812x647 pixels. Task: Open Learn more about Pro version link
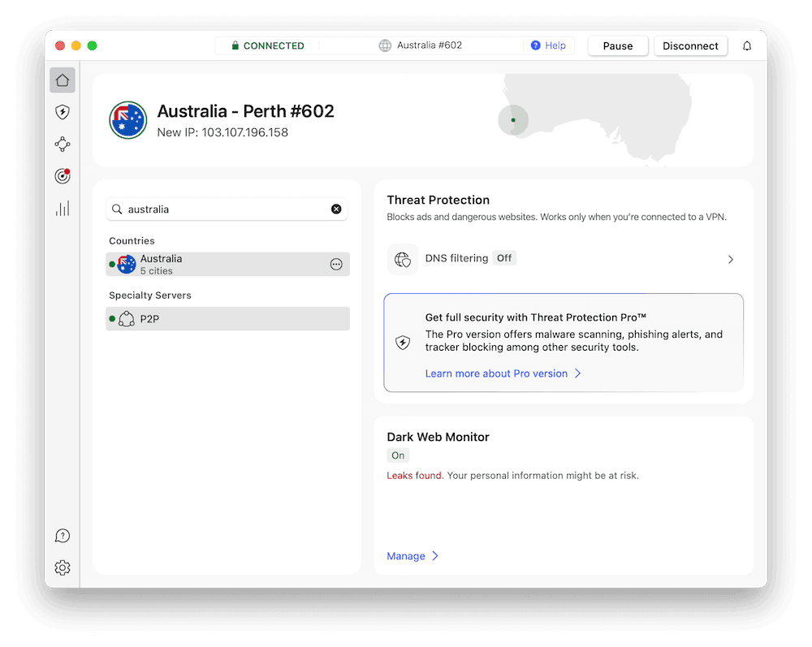[496, 373]
